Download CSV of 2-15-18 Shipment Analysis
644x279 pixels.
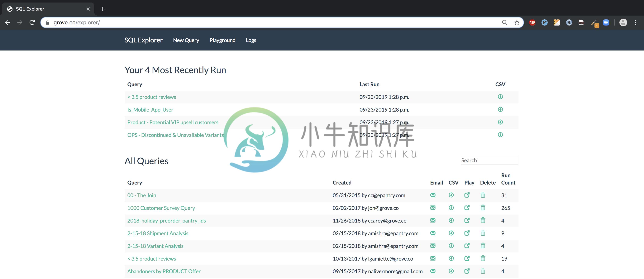(451, 233)
